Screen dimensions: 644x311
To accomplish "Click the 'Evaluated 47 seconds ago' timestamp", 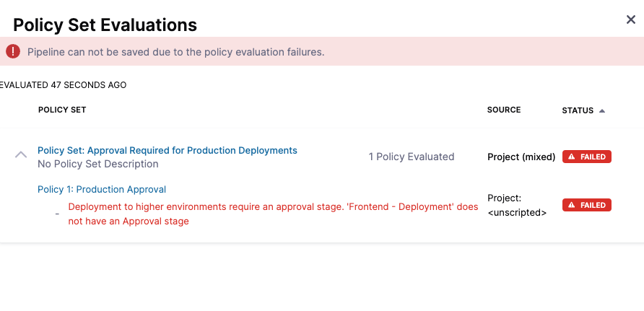I will (x=64, y=85).
